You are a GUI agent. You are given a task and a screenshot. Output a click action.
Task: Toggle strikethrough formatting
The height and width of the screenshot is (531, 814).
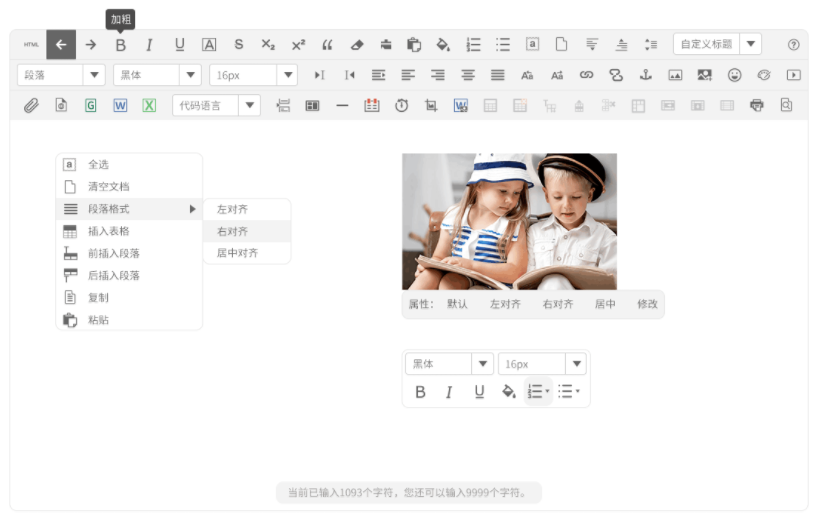click(x=239, y=45)
